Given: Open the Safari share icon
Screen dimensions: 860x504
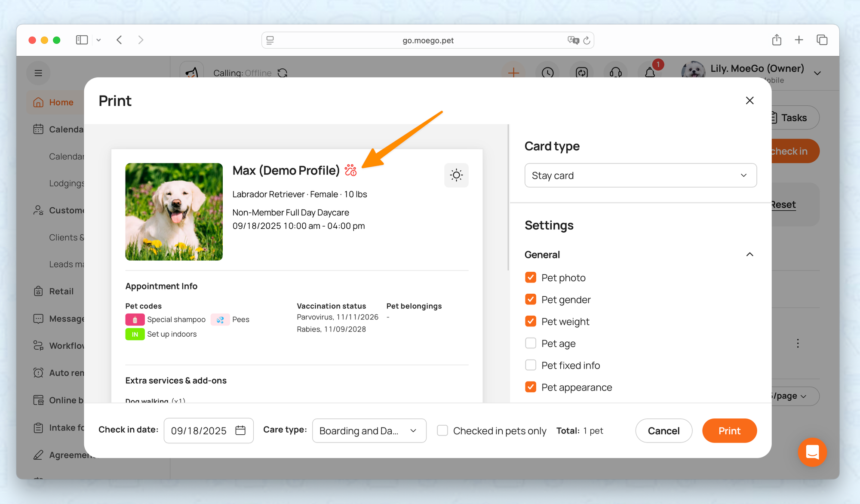Looking at the screenshot, I should [776, 40].
